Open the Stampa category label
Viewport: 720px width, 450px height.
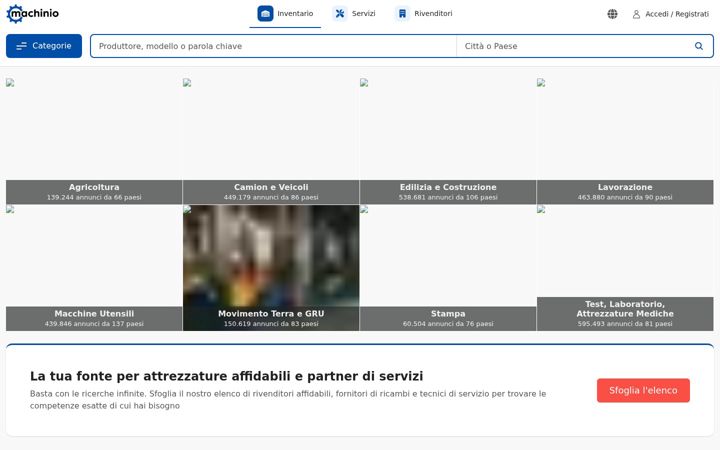click(x=448, y=314)
